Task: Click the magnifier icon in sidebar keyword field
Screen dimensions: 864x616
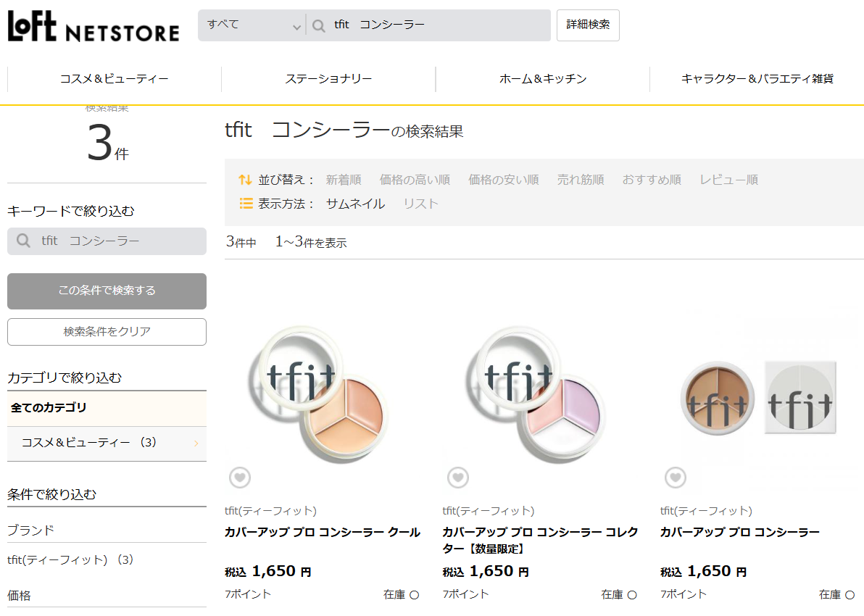Action: click(x=23, y=241)
